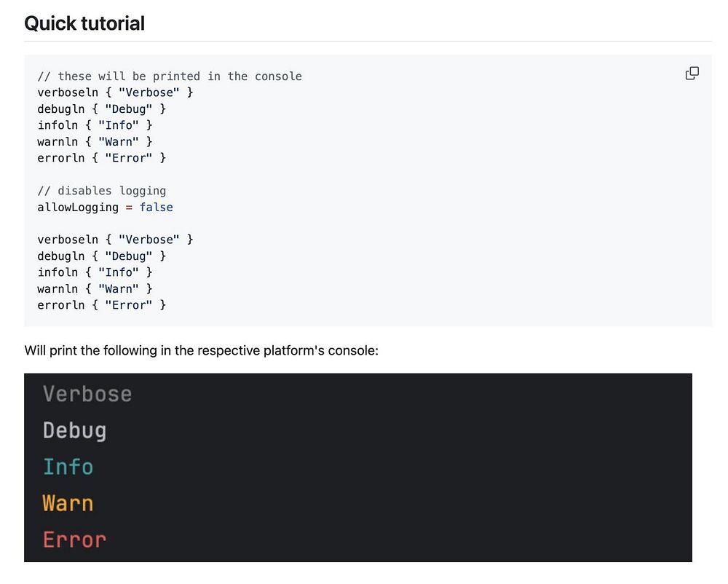Click the "false" keyword in code
Image resolution: width=728 pixels, height=584 pixels.
(157, 207)
